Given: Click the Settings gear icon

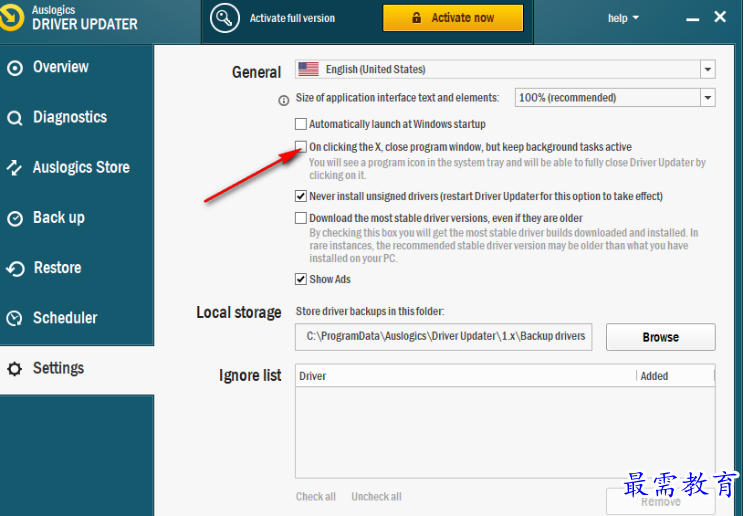Looking at the screenshot, I should coord(15,369).
